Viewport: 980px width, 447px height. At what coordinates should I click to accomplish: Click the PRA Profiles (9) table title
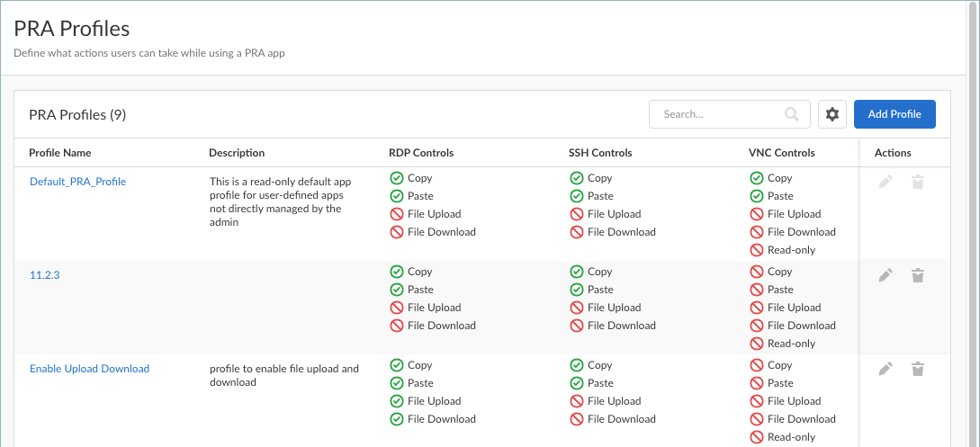point(77,115)
